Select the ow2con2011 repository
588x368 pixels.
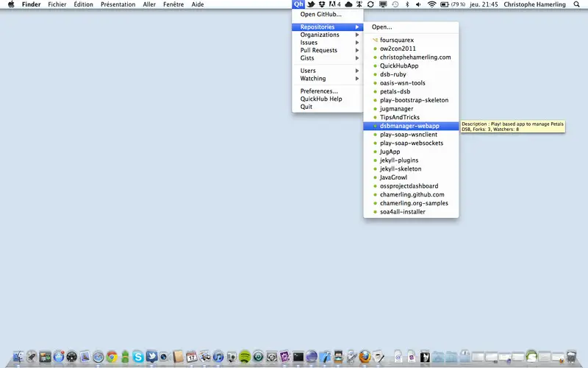(411, 49)
